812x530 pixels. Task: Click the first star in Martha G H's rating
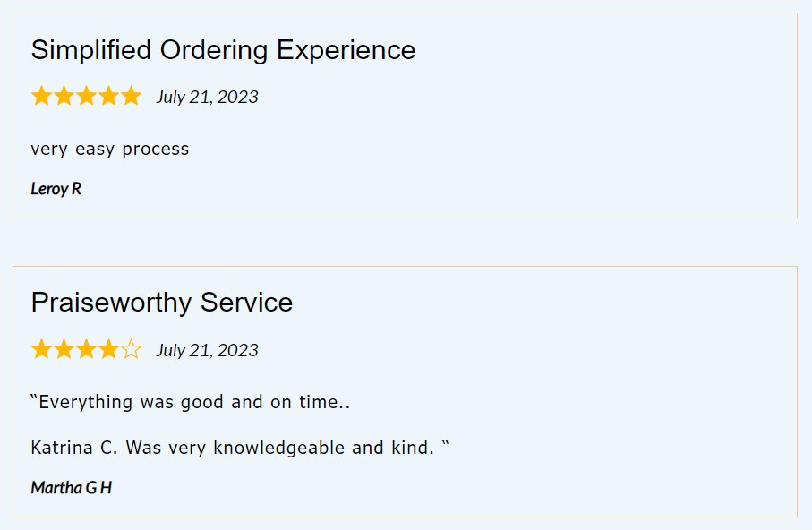[41, 349]
